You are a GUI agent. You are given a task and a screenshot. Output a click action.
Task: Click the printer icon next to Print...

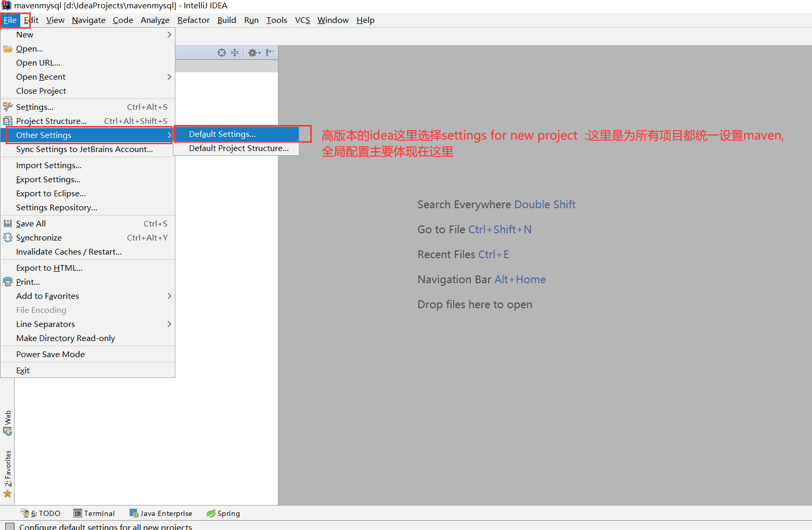[8, 282]
